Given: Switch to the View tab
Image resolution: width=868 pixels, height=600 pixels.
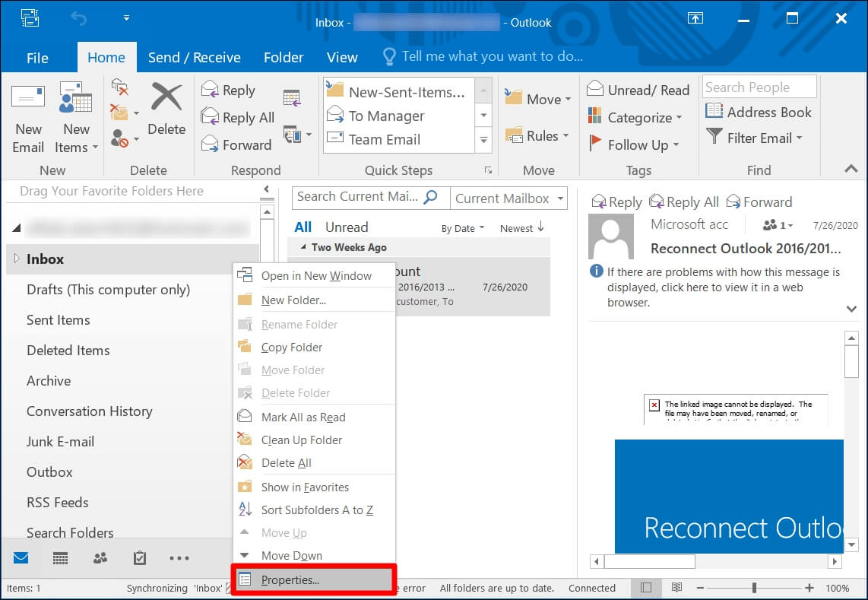Looking at the screenshot, I should 342,58.
